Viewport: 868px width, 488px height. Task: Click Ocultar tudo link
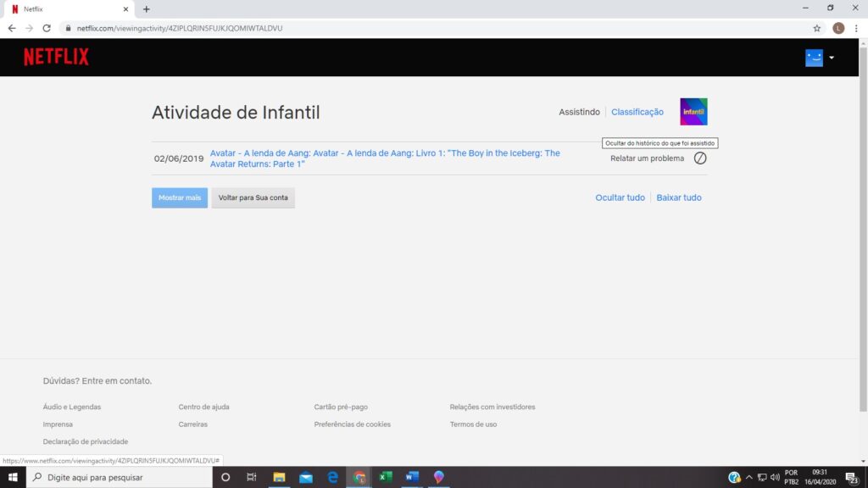pyautogui.click(x=620, y=197)
